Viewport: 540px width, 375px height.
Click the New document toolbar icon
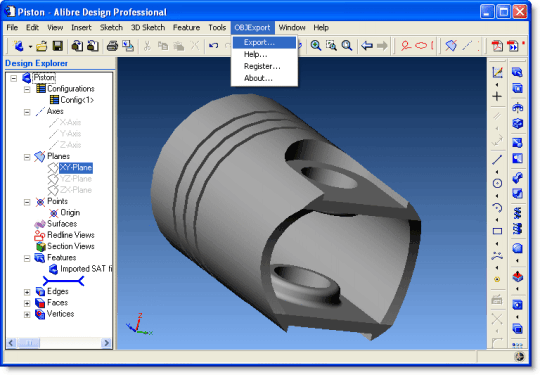19,46
